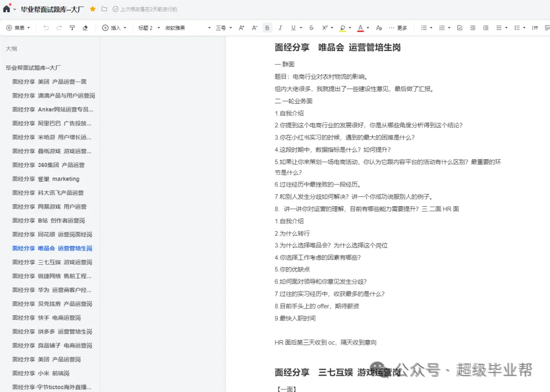
Task: Open outline entry 小米 前端岗
Action: click(x=41, y=373)
